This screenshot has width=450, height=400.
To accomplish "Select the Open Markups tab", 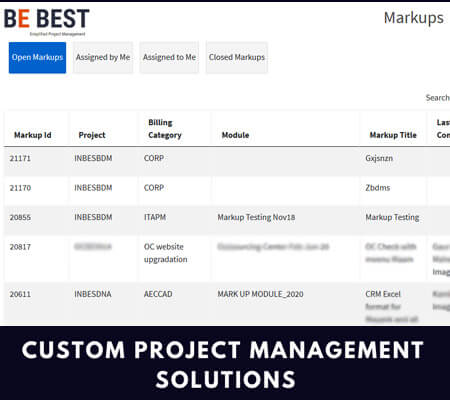I will 37,57.
